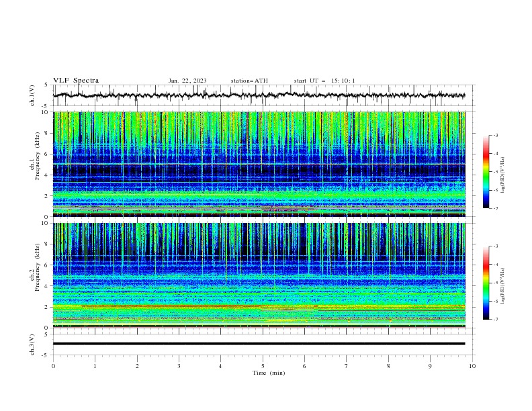Click the "-5" tick on ch.3(V) axis

(x=45, y=355)
